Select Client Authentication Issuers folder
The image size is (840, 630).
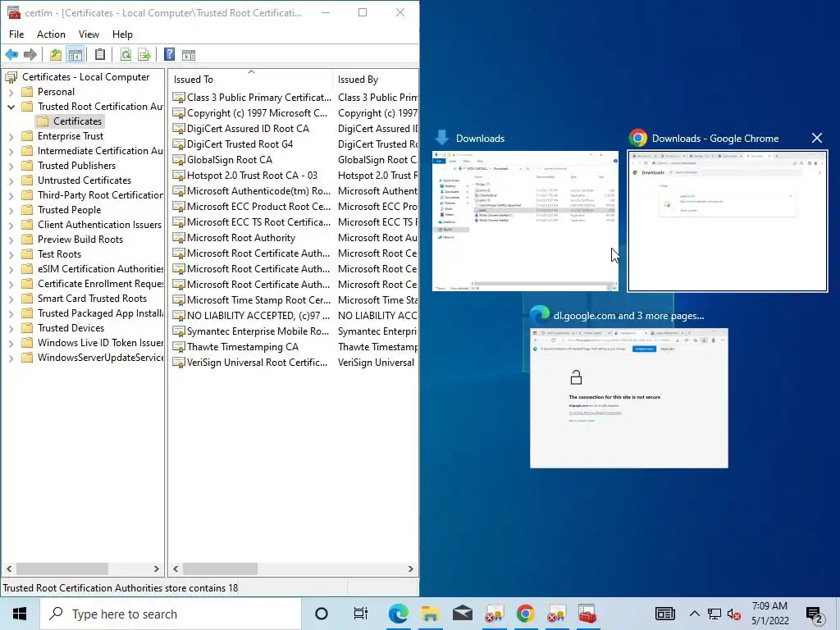coord(99,225)
